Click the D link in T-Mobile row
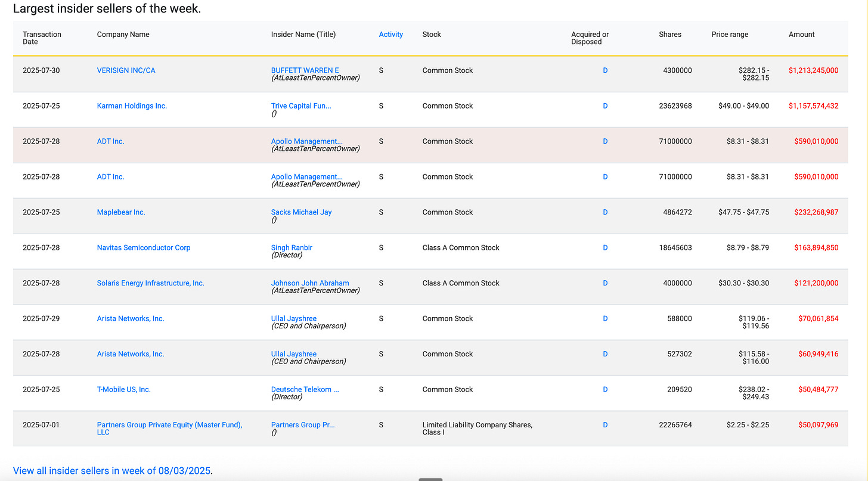 coord(605,390)
